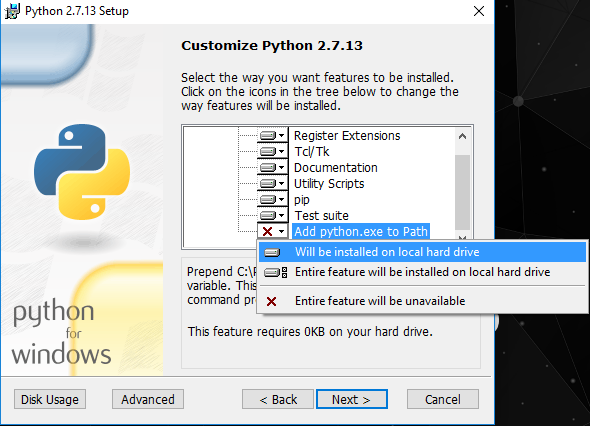The width and height of the screenshot is (590, 426).
Task: Cancel the Python setup
Action: point(443,399)
